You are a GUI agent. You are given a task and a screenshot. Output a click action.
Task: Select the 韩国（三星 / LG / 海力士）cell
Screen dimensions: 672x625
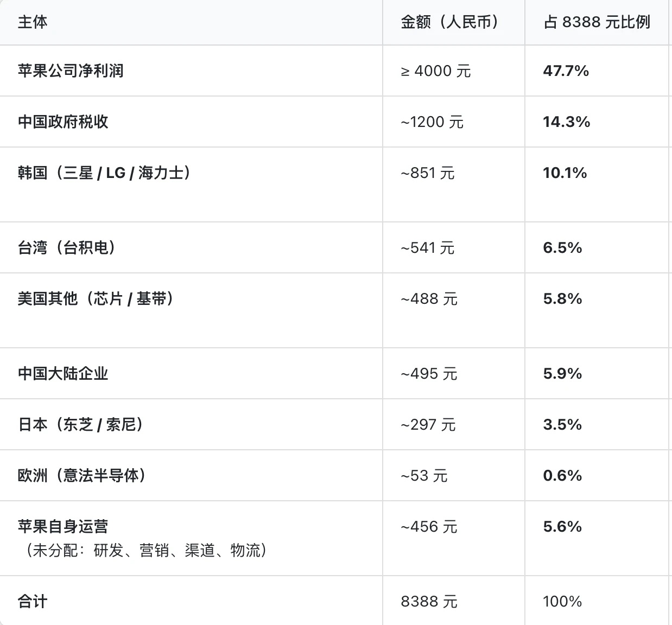104,173
